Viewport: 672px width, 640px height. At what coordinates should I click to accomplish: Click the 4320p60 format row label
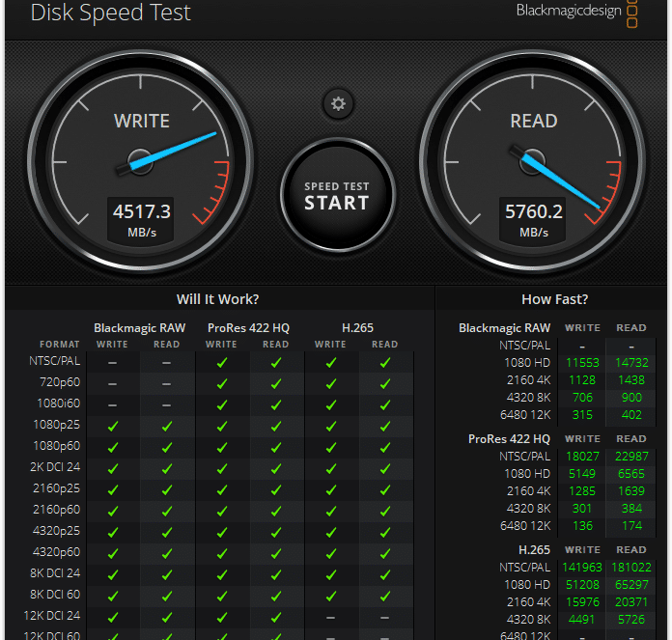[57, 552]
